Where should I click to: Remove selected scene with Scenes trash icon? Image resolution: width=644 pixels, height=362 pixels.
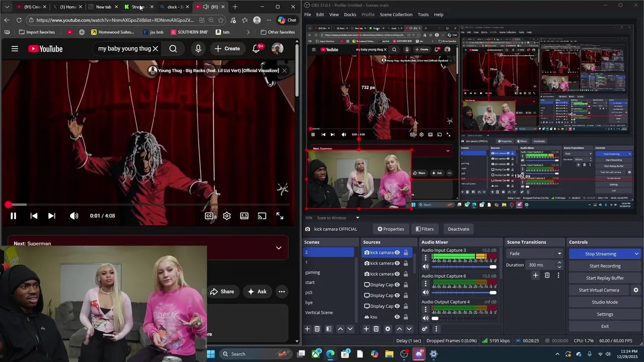tap(317, 329)
